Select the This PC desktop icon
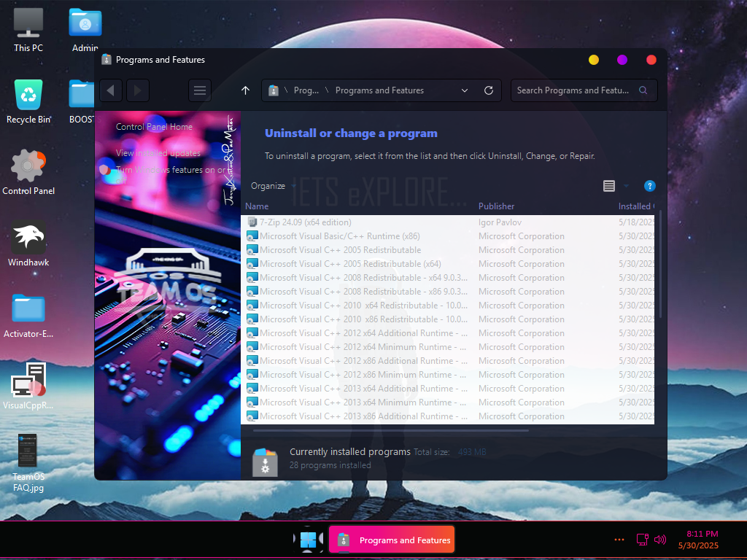Viewport: 747px width, 560px height. 28,28
